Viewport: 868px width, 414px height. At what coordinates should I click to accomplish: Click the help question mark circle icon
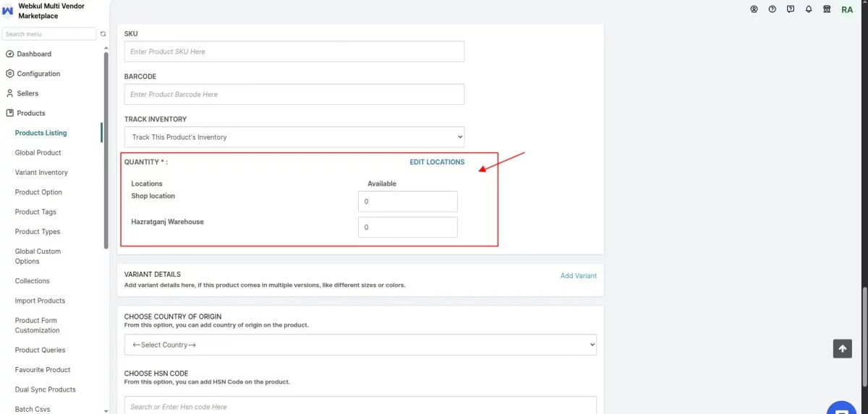pos(773,9)
